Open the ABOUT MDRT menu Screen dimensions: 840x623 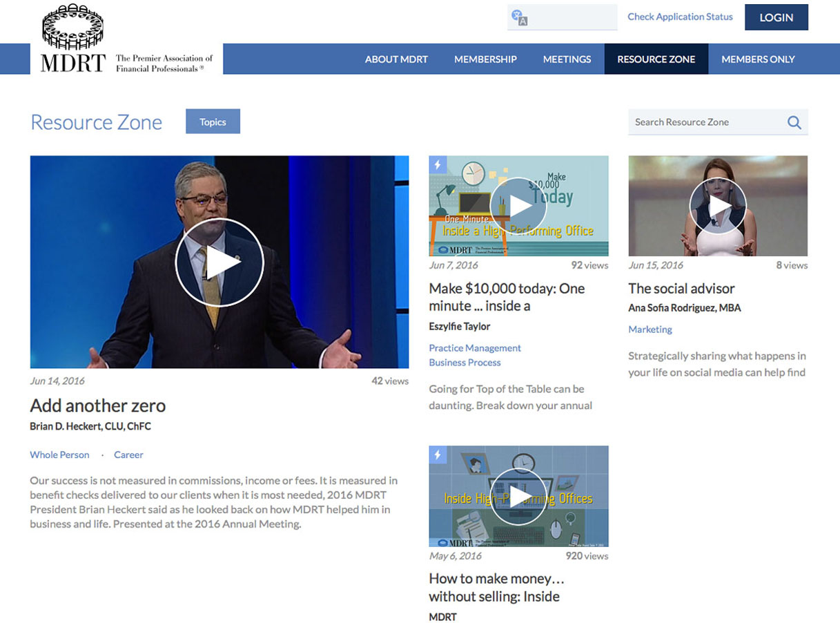coord(396,59)
